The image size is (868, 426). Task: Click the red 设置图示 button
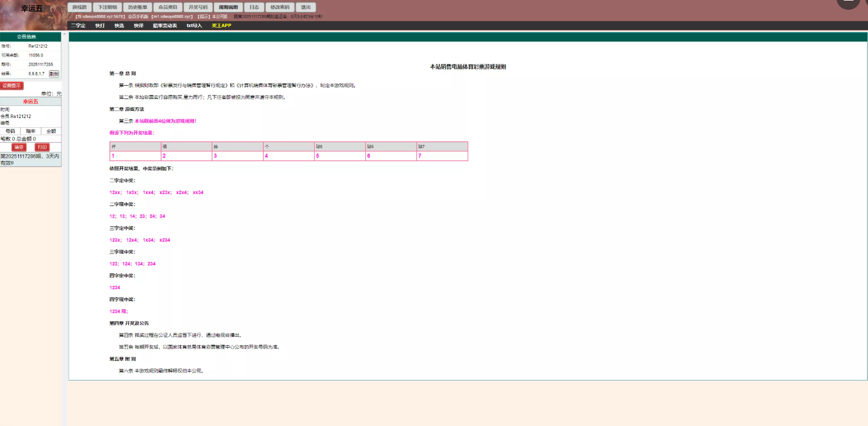pos(12,86)
